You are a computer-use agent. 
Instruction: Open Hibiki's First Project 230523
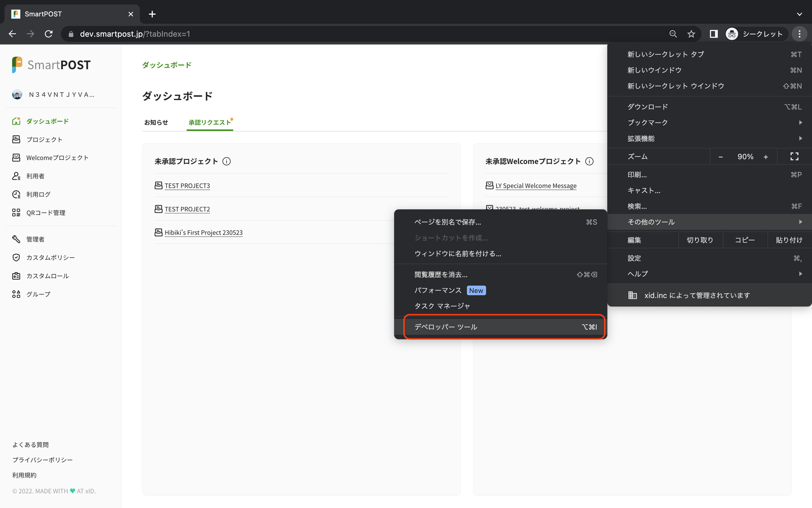pyautogui.click(x=203, y=232)
